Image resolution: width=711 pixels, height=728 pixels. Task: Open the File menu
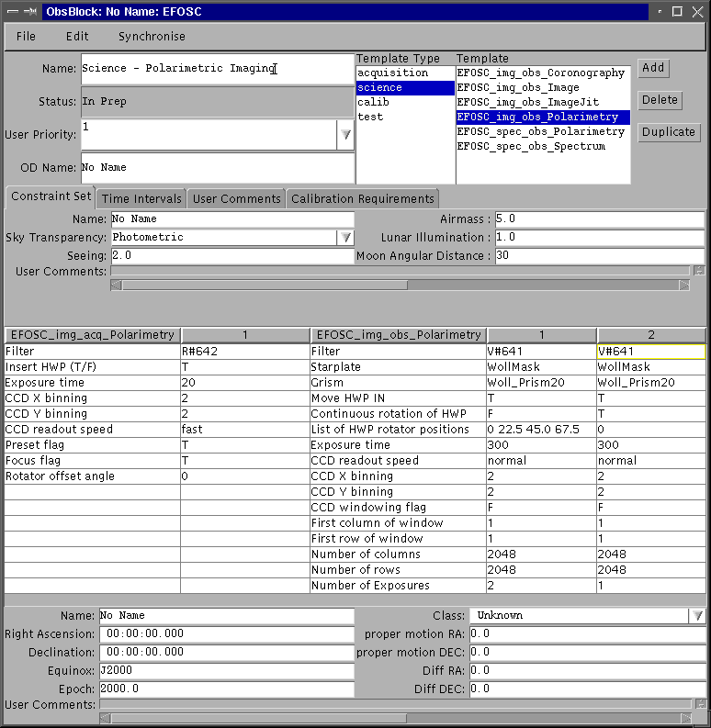[x=26, y=36]
